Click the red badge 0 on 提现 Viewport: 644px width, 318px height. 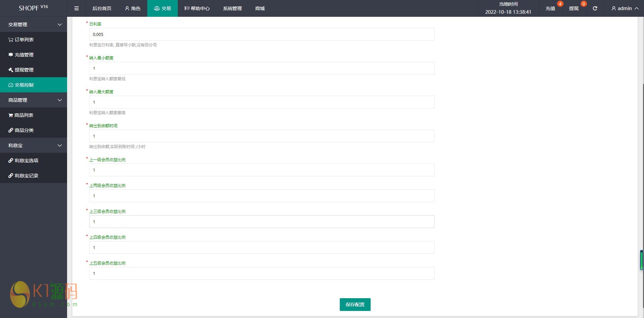pyautogui.click(x=584, y=4)
